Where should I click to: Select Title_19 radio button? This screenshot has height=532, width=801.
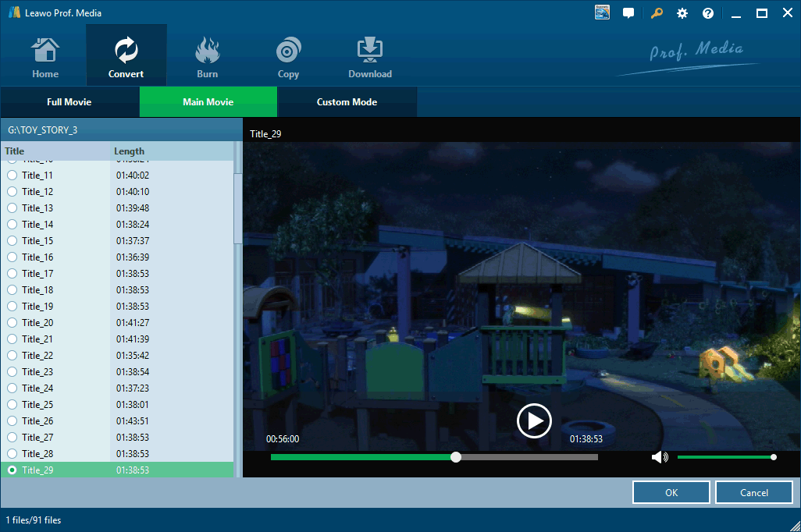click(12, 306)
